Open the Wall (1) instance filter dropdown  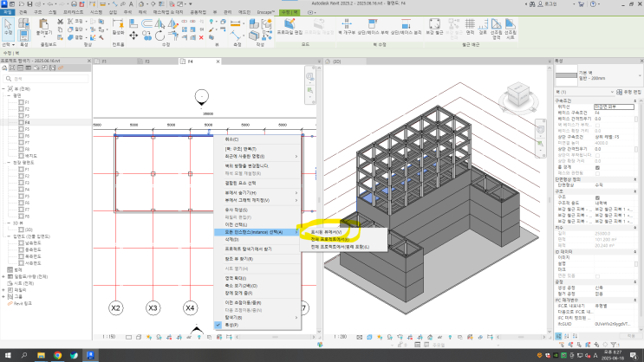coord(612,92)
